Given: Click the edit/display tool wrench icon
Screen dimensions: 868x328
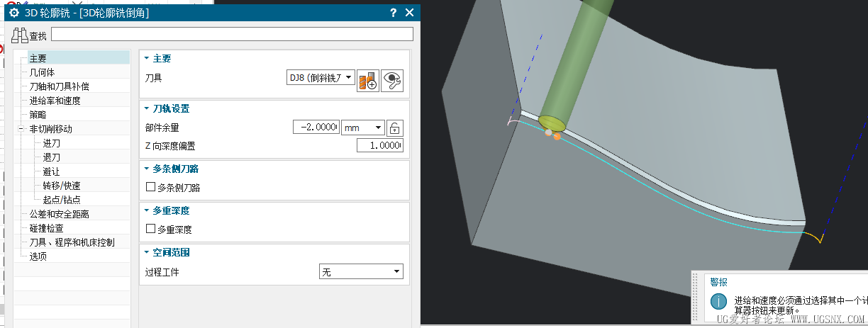Looking at the screenshot, I should point(392,79).
